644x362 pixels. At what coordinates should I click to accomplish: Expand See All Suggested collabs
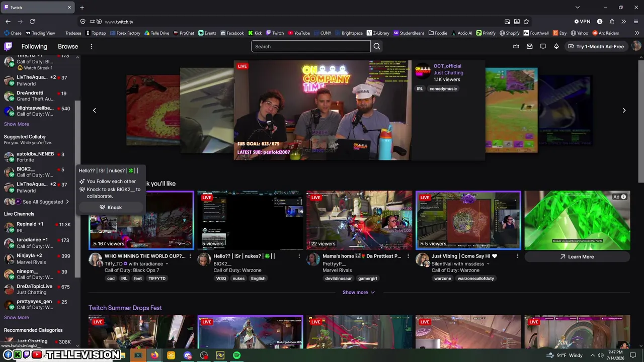click(x=43, y=202)
